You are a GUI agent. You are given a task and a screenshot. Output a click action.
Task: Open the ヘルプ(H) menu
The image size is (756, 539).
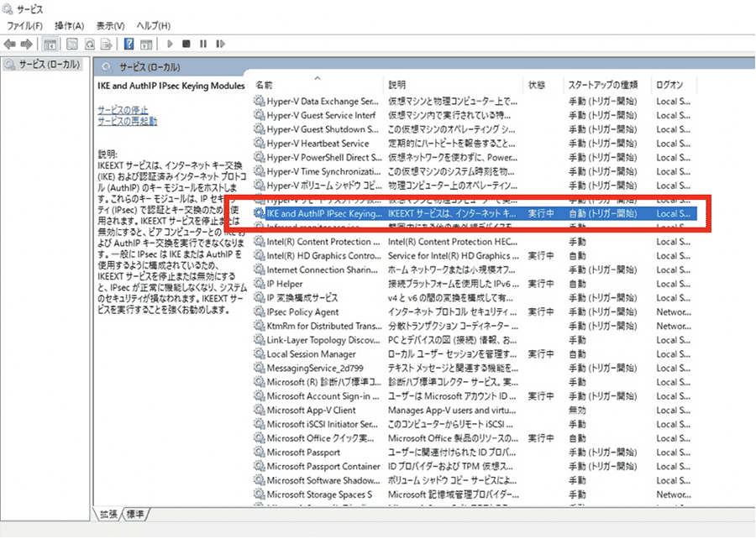[x=154, y=26]
